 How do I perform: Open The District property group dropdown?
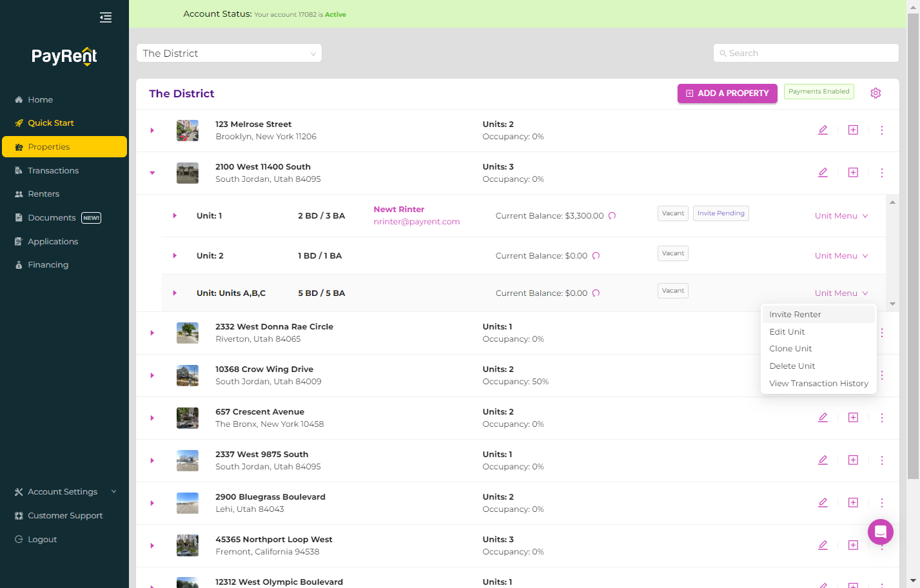coord(229,53)
